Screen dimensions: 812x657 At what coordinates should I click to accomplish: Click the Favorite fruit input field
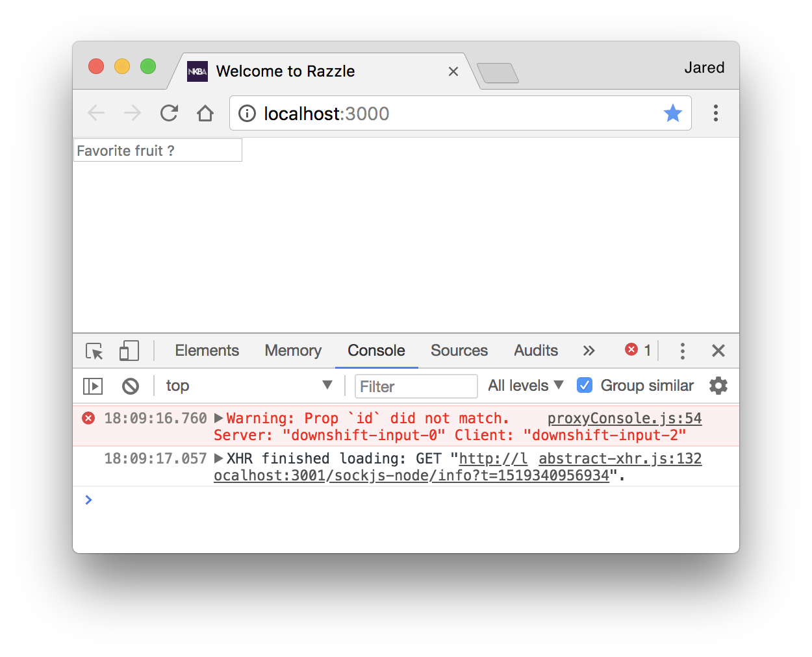[x=157, y=150]
